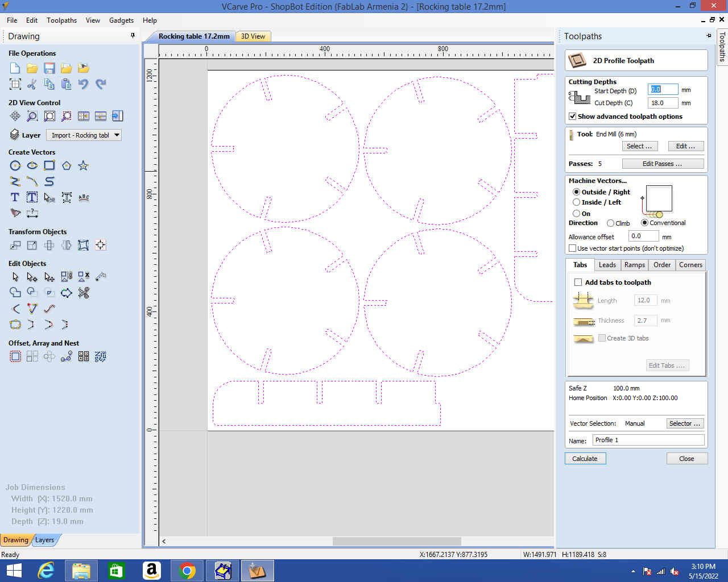728x582 pixels.
Task: Select the On machine vectors radio button
Action: pyautogui.click(x=576, y=214)
